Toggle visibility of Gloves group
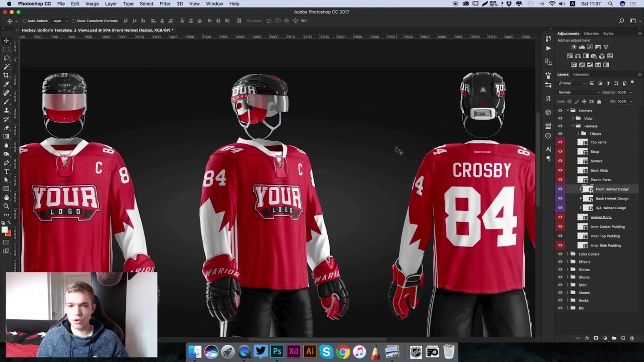Screen dimensions: 644x362 560,269
